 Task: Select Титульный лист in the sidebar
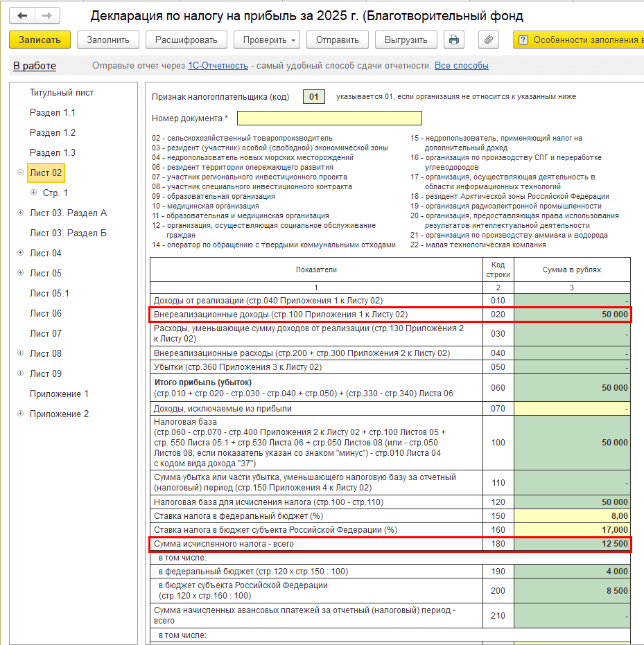(x=61, y=92)
